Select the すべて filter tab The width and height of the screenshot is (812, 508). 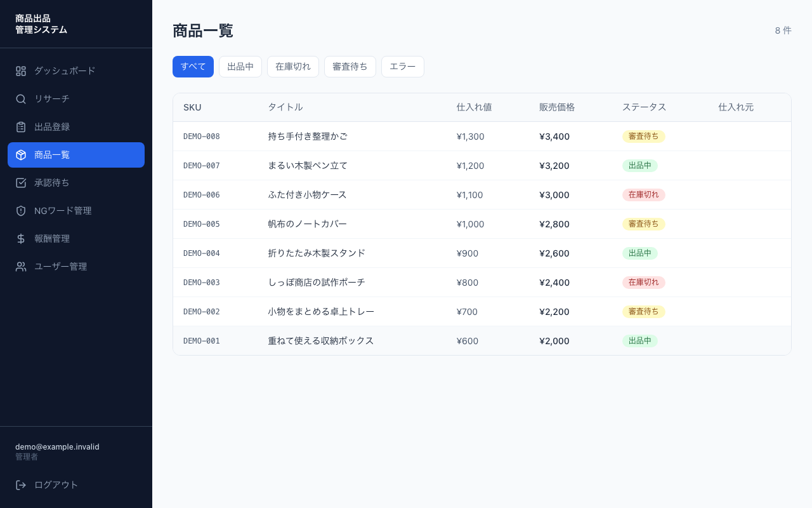(x=193, y=67)
